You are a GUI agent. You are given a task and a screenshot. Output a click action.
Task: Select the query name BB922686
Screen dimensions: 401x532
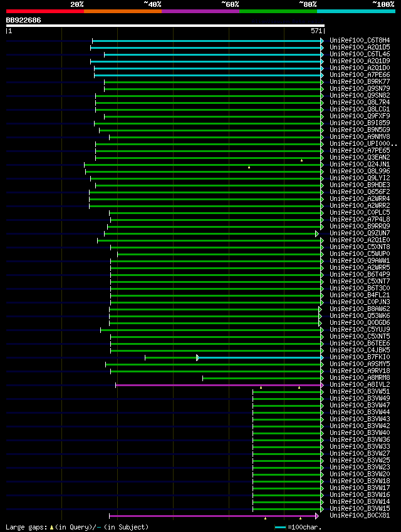tap(23, 20)
